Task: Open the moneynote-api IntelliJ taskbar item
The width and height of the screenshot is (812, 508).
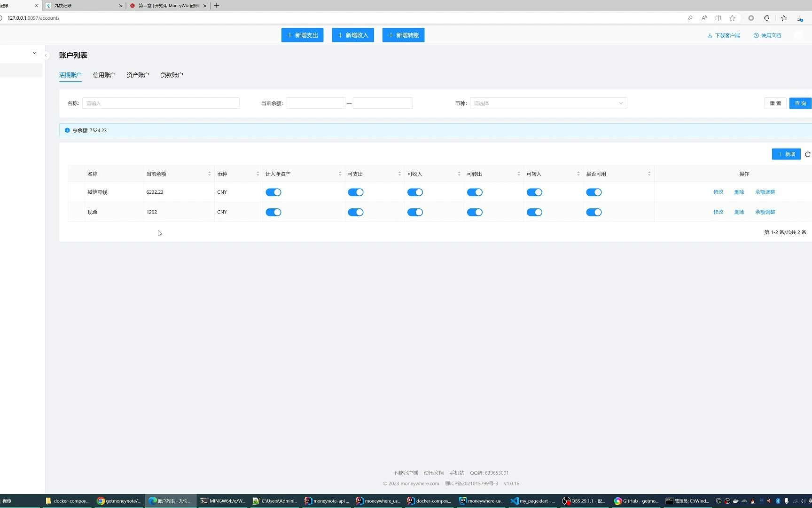Action: [327, 501]
